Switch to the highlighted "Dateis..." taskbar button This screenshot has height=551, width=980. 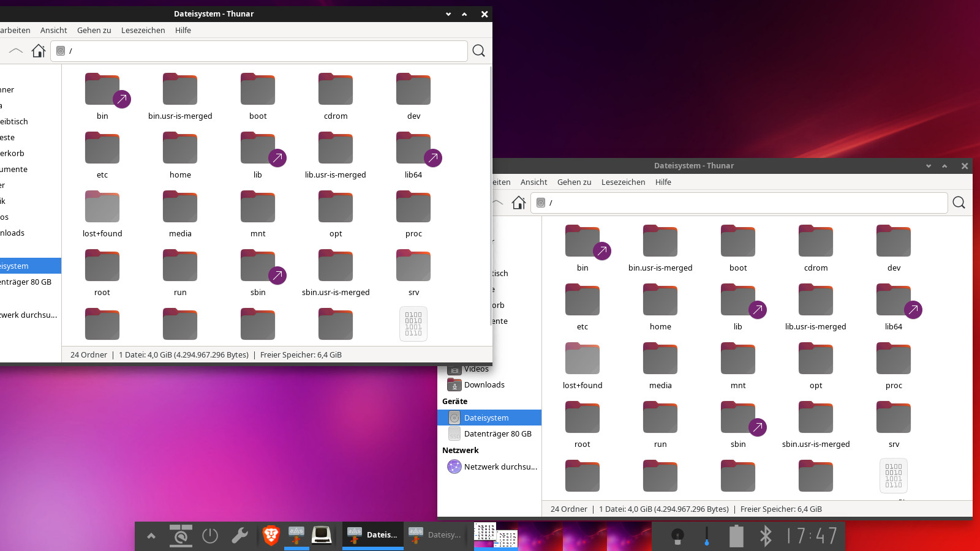pos(372,535)
